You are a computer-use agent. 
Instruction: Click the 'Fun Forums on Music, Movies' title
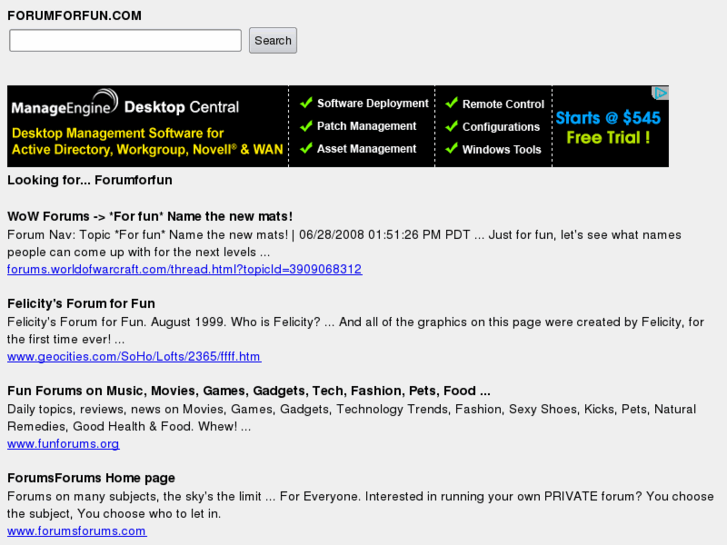tap(249, 391)
